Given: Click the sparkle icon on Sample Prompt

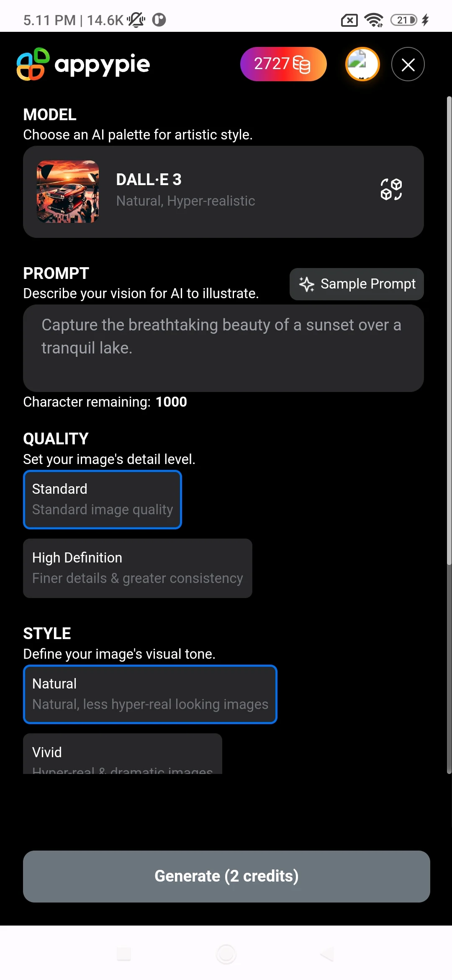Looking at the screenshot, I should tap(306, 284).
